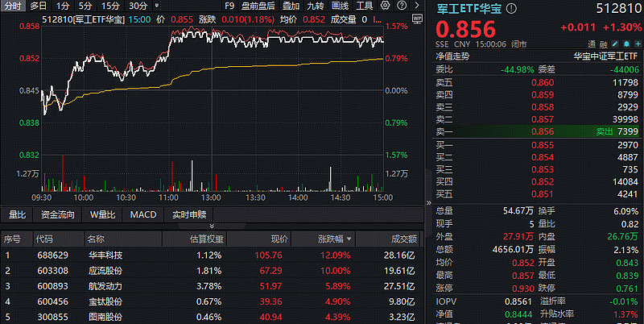Click stock code 688629

click(52, 255)
